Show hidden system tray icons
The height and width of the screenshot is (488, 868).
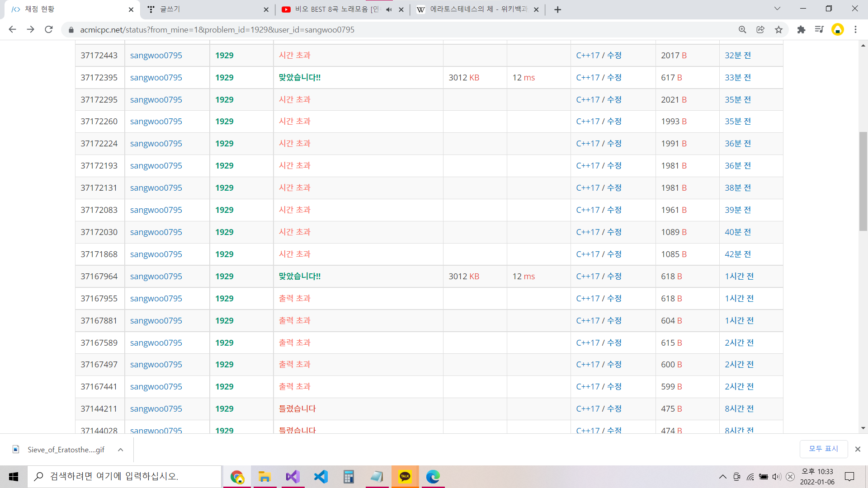click(722, 477)
